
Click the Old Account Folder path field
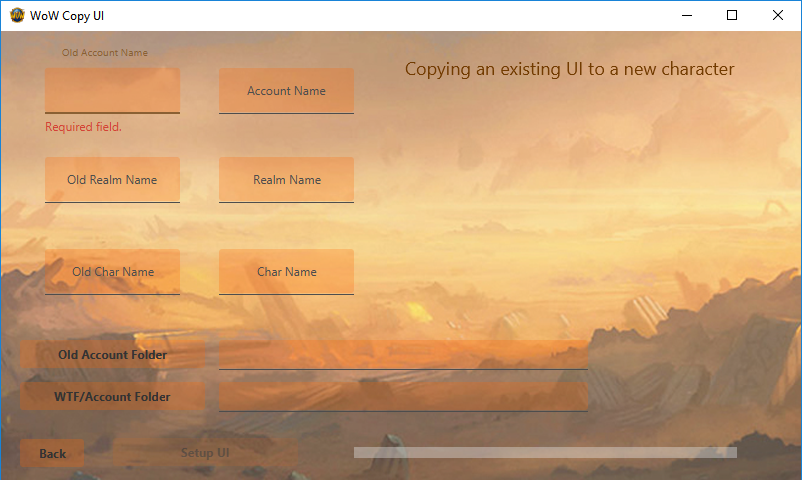pos(403,355)
